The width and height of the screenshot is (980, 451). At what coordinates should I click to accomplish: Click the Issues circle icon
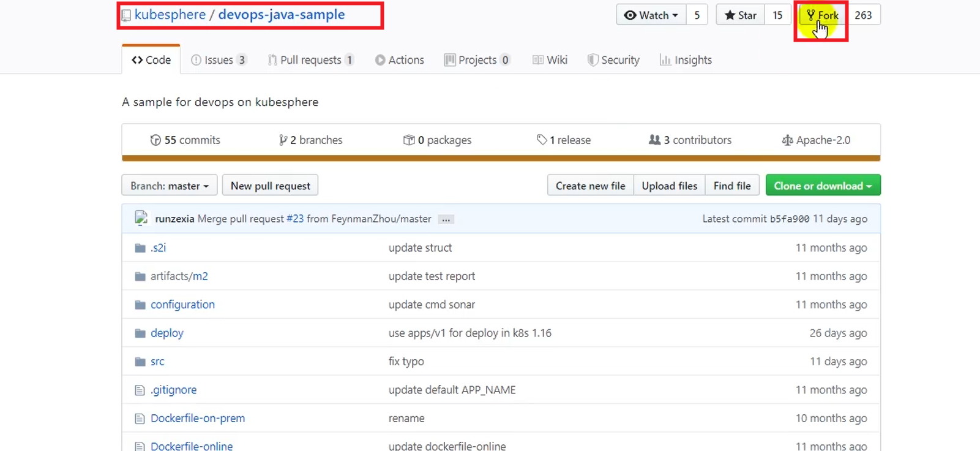click(196, 59)
